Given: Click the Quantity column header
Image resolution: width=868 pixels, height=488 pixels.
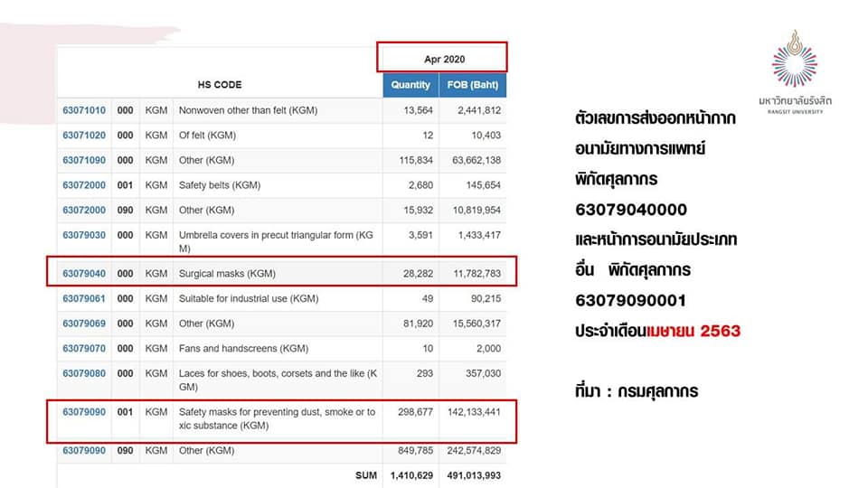Looking at the screenshot, I should click(410, 85).
